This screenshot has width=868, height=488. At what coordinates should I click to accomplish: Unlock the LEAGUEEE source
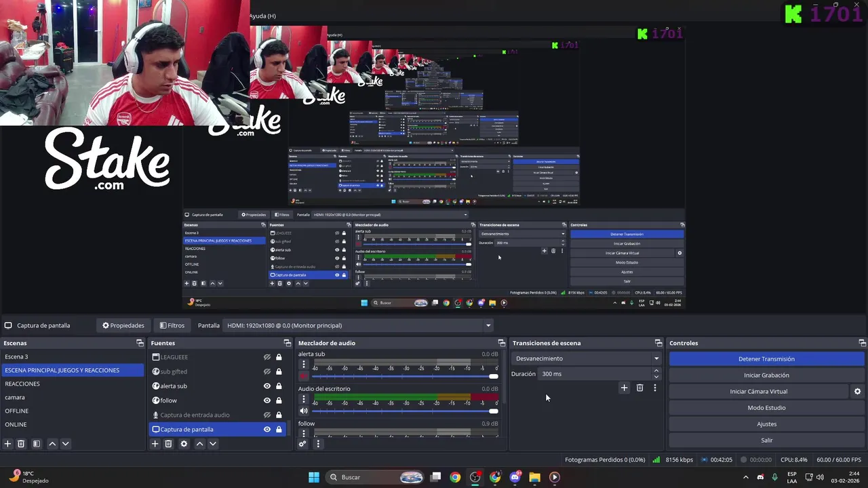279,357
